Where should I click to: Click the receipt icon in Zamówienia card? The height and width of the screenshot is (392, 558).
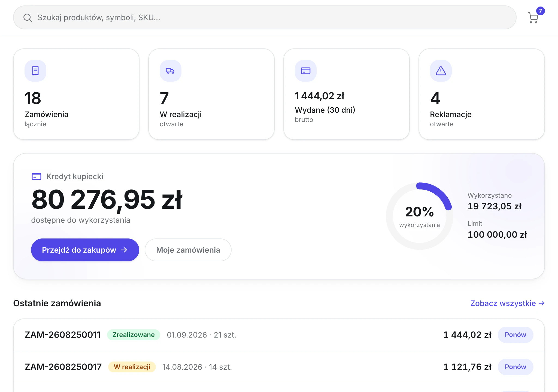pos(35,71)
